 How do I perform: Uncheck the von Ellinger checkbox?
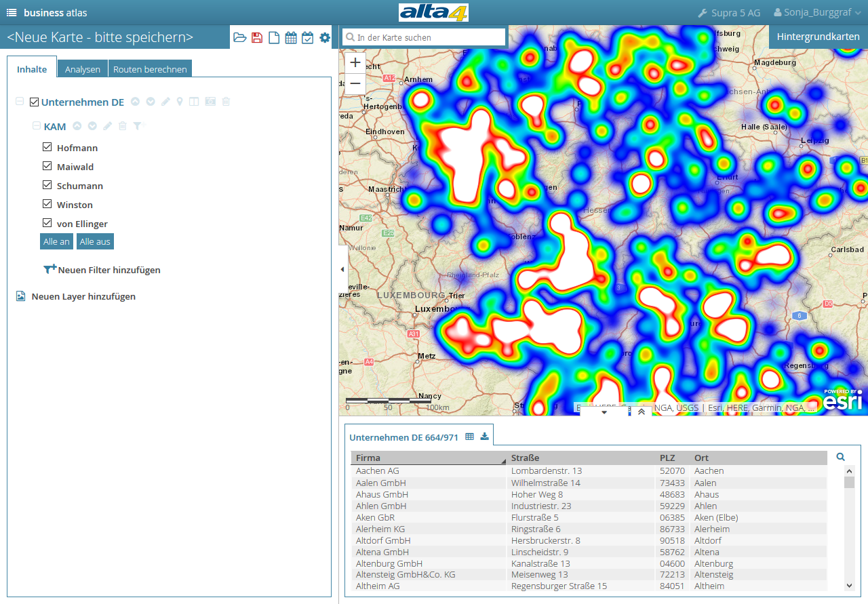[x=47, y=223]
